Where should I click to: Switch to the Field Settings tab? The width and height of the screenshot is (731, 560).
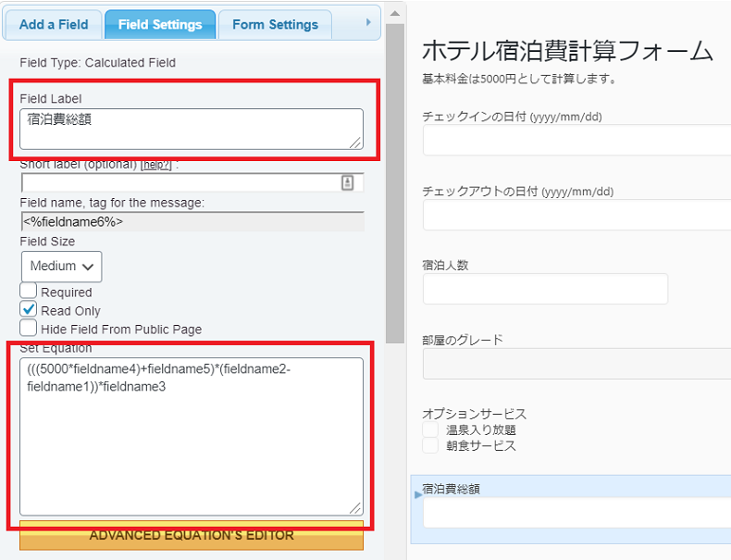coord(160,25)
